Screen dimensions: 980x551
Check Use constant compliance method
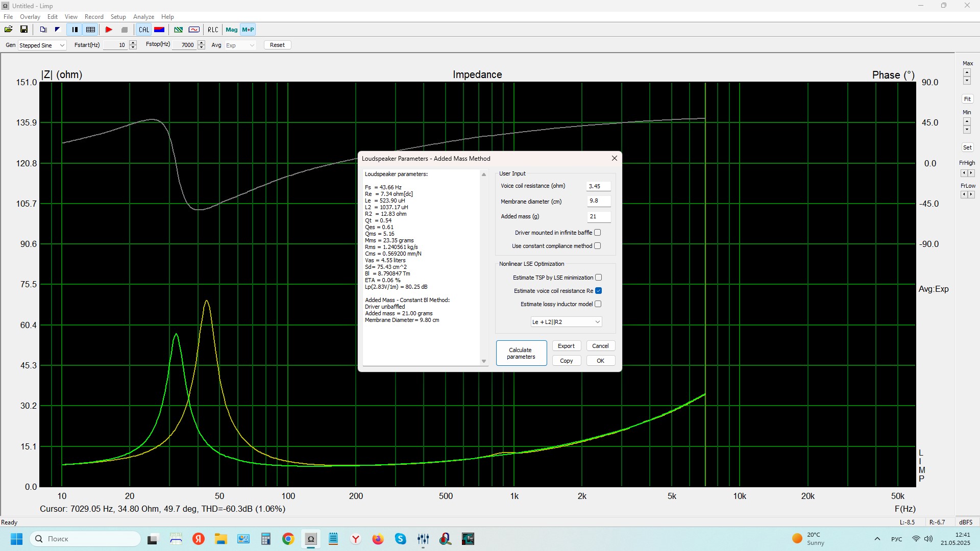pyautogui.click(x=597, y=246)
